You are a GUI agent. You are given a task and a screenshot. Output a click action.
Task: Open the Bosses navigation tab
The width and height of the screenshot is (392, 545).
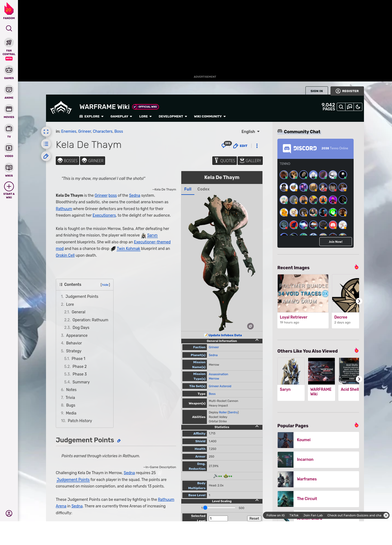pos(68,161)
